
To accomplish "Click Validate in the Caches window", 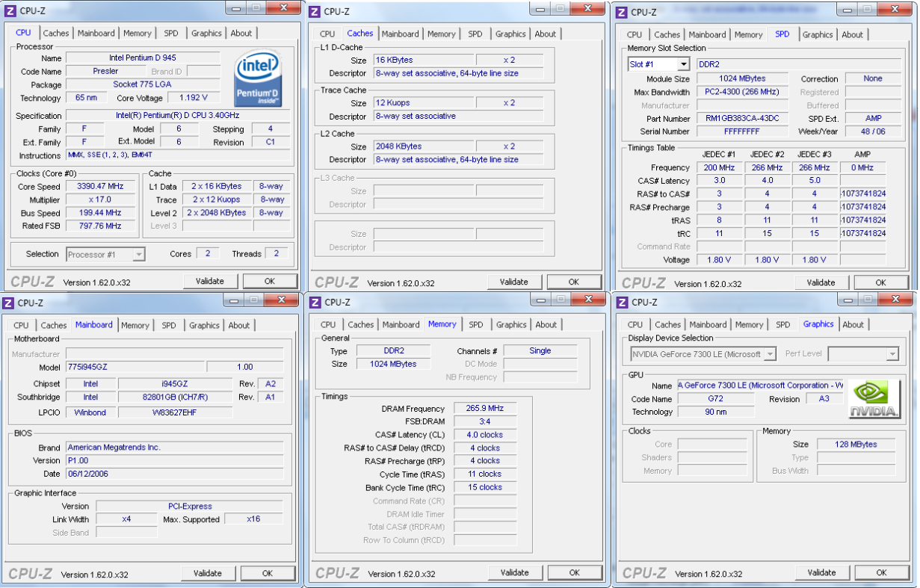I will tap(514, 282).
